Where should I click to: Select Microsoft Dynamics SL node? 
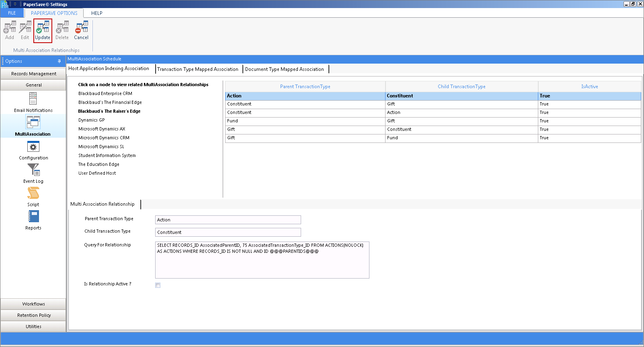pyautogui.click(x=101, y=147)
